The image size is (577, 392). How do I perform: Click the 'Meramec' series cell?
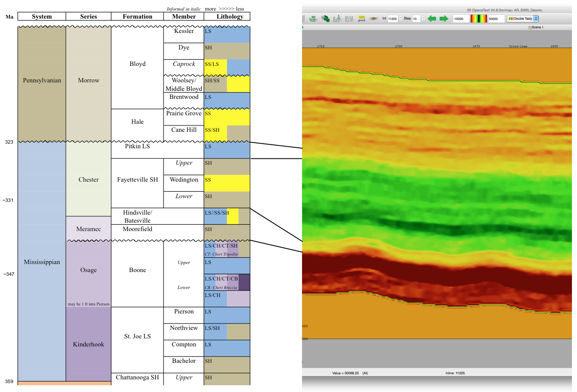point(89,229)
